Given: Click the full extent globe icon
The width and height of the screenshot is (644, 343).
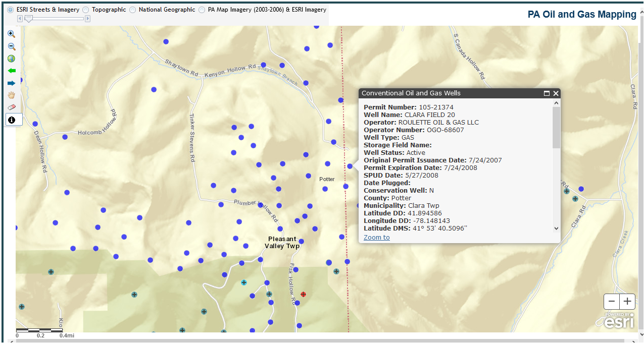Looking at the screenshot, I should pyautogui.click(x=11, y=59).
